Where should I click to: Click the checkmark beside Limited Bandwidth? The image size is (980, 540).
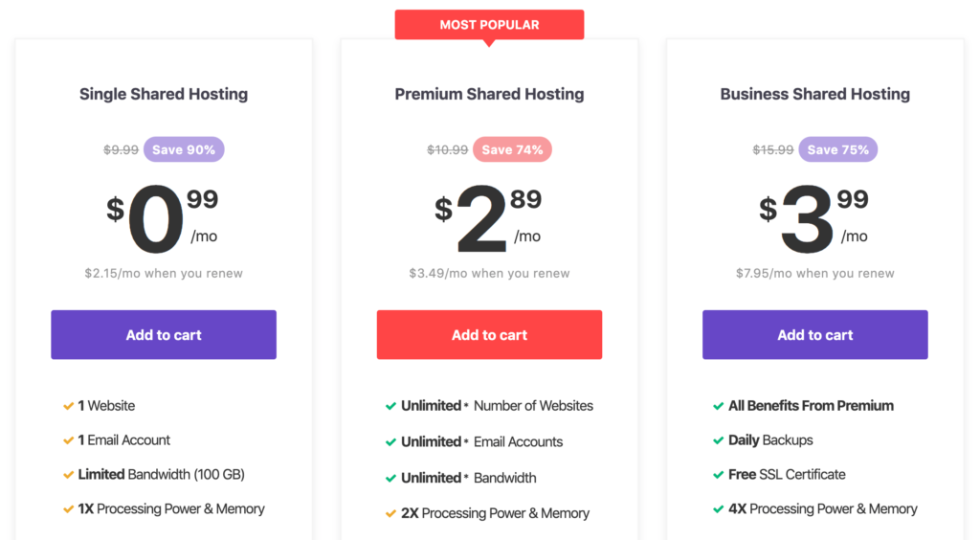[x=69, y=475]
